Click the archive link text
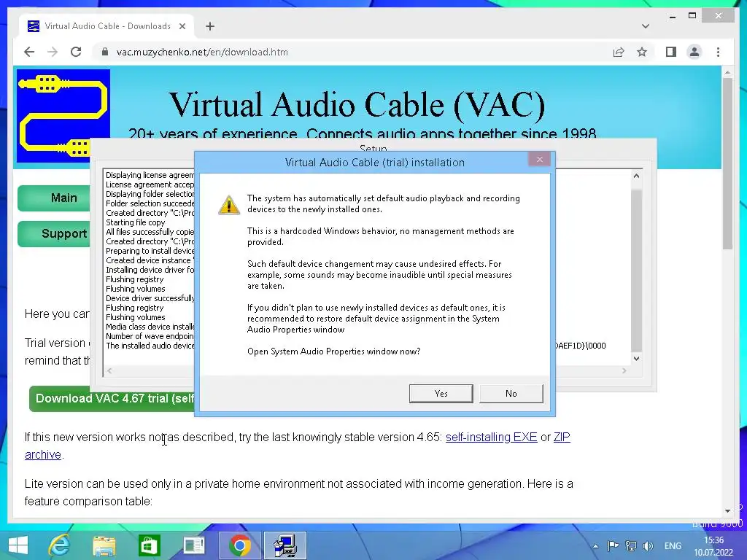Viewport: 747px width, 560px height. (x=43, y=455)
